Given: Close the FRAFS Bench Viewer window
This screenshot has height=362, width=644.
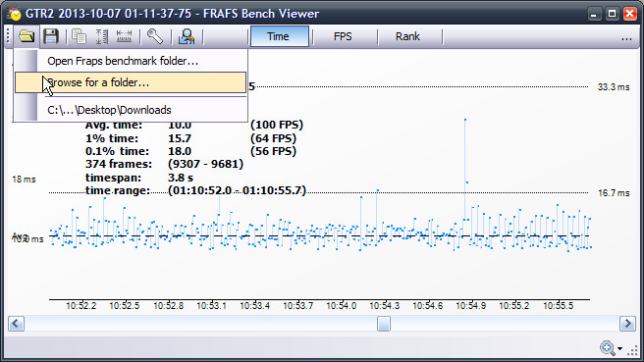Looking at the screenshot, I should pyautogui.click(x=629, y=14).
